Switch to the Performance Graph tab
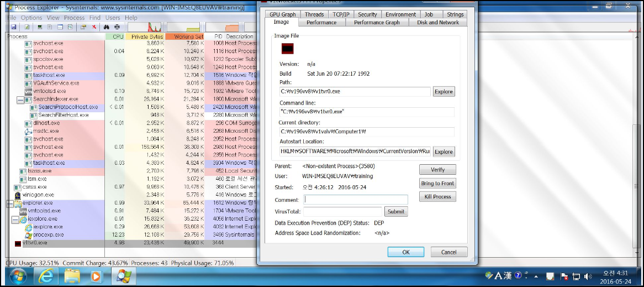644x287 pixels. click(377, 23)
